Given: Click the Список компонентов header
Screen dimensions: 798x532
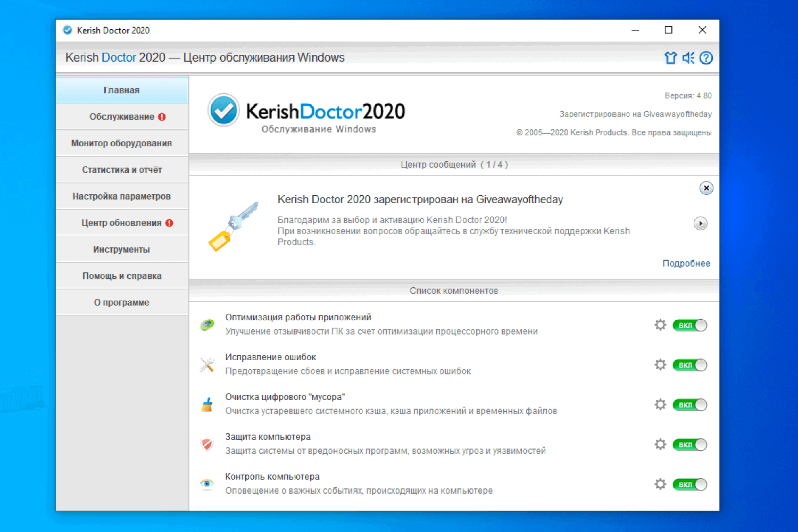Looking at the screenshot, I should 454,291.
